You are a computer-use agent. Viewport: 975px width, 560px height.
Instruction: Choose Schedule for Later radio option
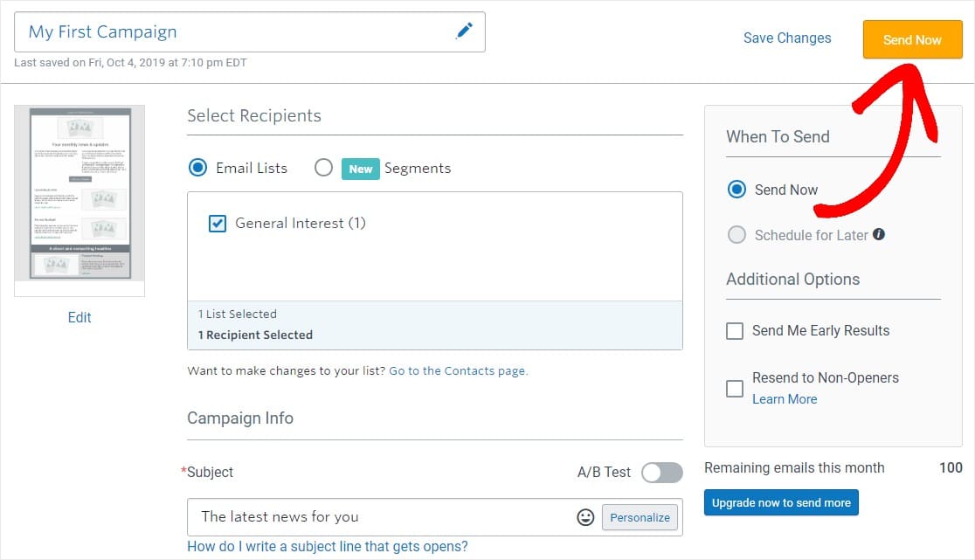click(x=736, y=235)
